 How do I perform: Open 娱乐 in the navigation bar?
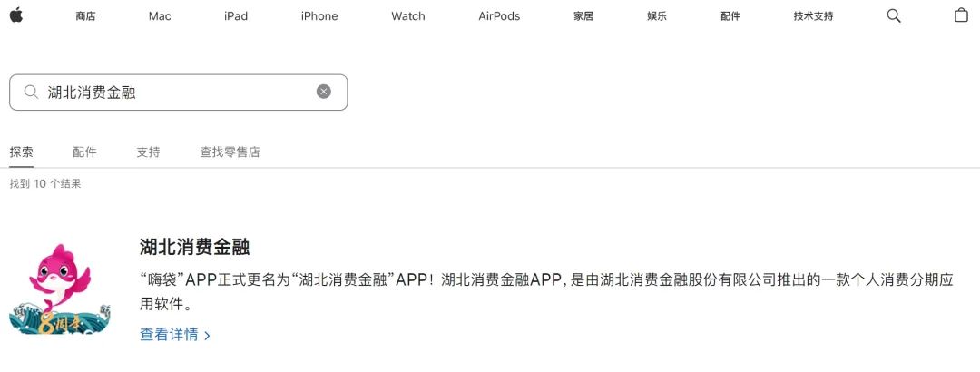coord(657,16)
